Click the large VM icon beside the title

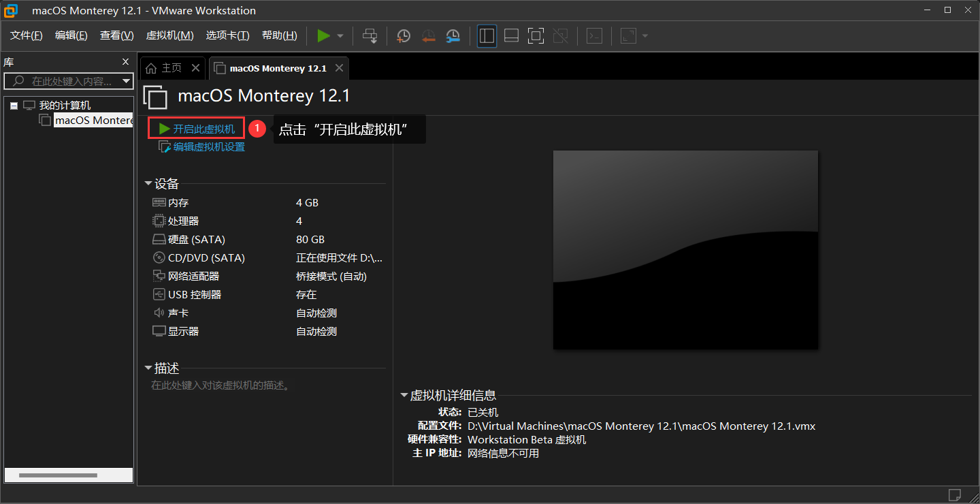[x=155, y=97]
